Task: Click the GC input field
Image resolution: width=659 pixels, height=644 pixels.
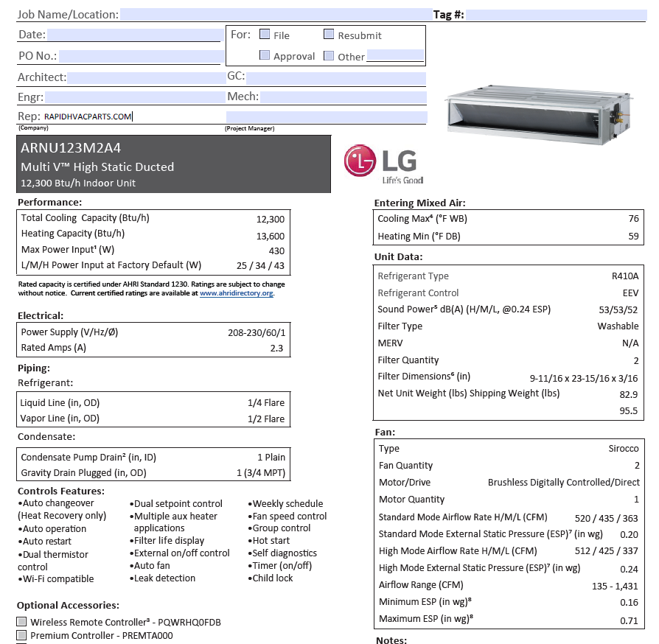Action: pos(336,78)
